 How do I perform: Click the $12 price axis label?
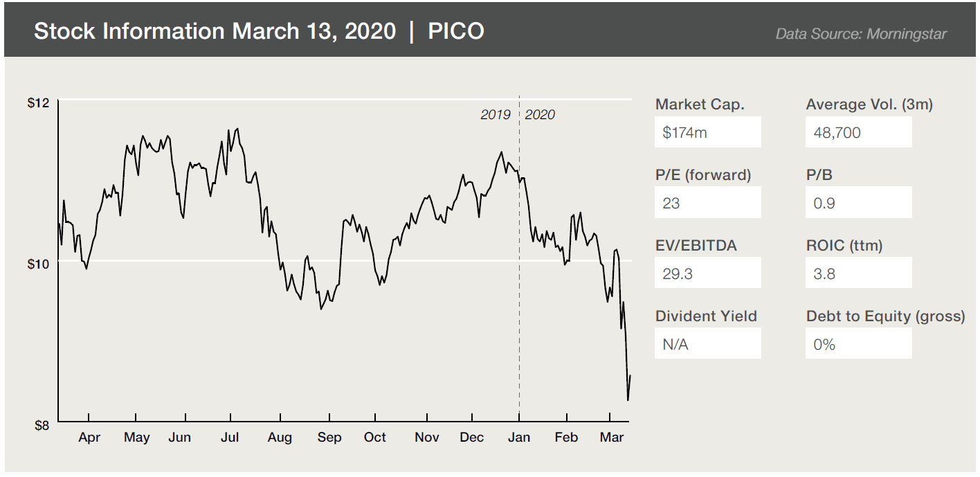[38, 103]
